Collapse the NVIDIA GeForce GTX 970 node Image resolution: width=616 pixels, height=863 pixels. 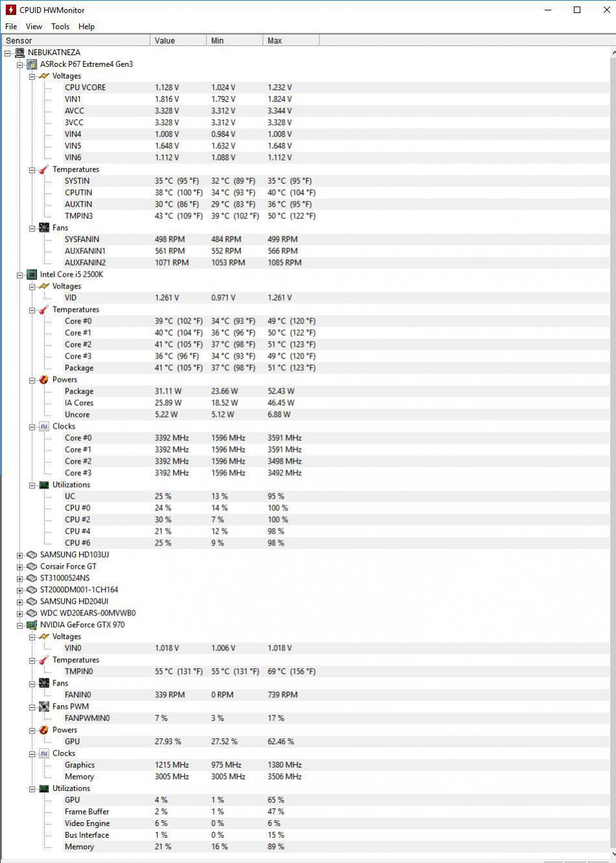click(20, 626)
